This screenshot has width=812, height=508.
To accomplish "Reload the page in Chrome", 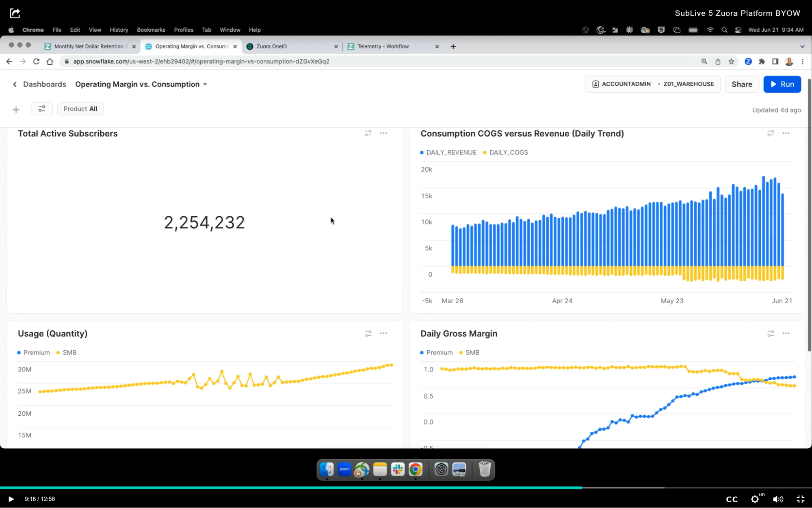I will click(36, 61).
